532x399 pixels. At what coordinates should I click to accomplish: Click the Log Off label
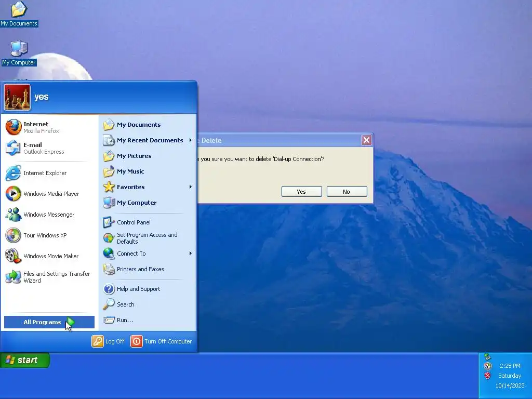(115, 341)
